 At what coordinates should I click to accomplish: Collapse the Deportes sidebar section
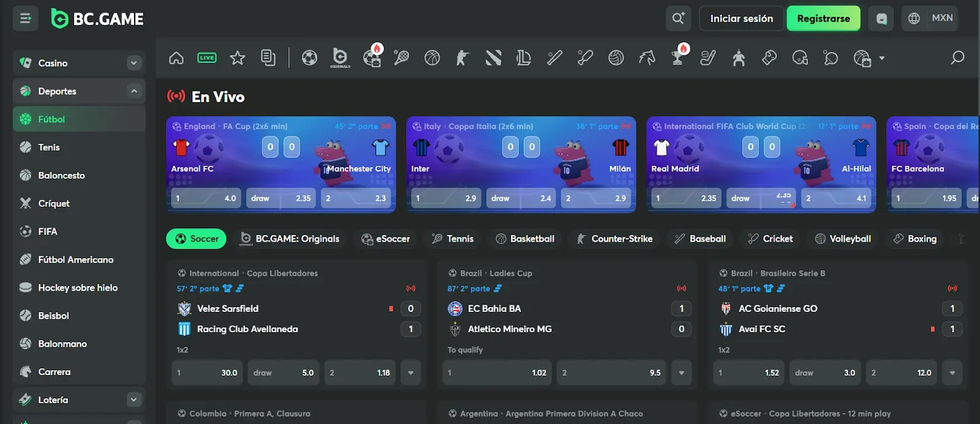134,91
